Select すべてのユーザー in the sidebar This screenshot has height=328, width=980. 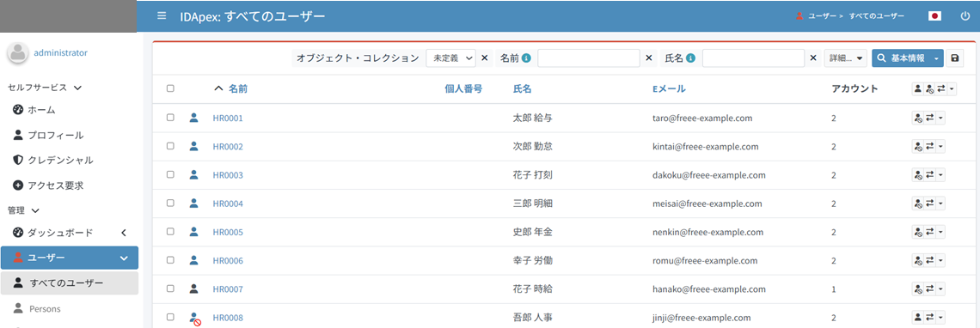pyautogui.click(x=70, y=283)
